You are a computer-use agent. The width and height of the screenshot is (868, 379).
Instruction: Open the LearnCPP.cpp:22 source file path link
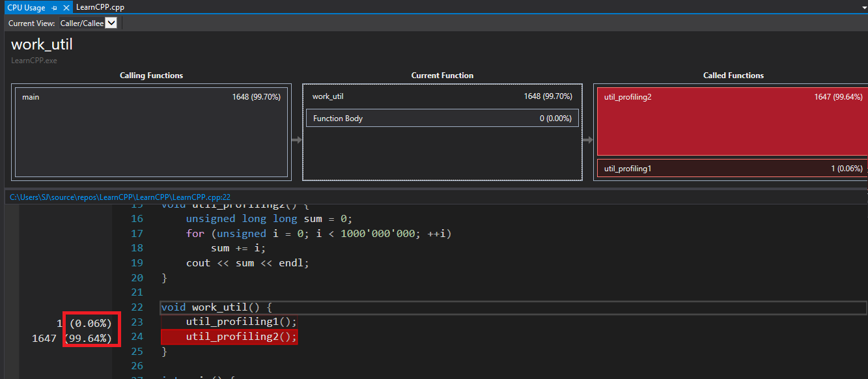[120, 196]
